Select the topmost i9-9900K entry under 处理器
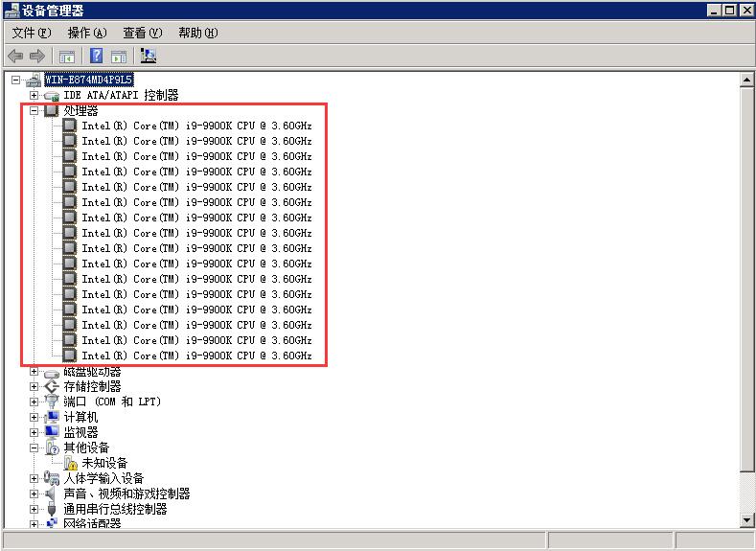 196,126
